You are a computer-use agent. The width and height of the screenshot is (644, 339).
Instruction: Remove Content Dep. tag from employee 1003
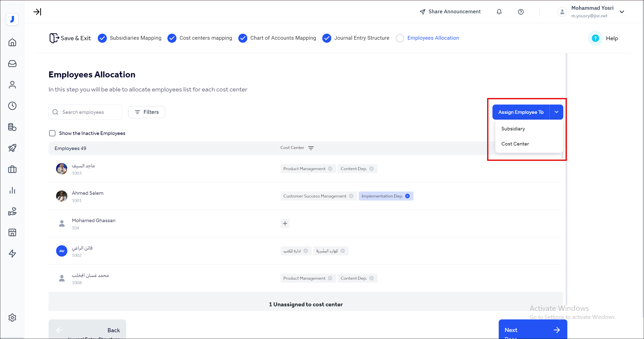pyautogui.click(x=372, y=169)
